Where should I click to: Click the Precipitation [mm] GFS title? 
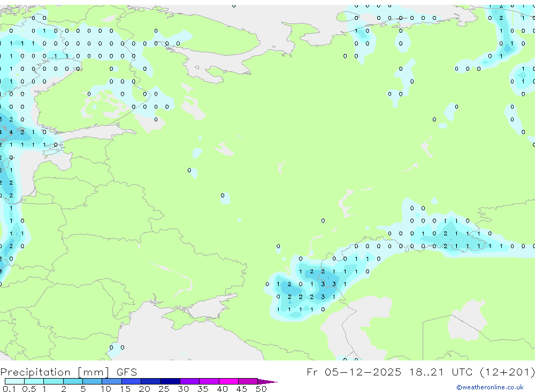pyautogui.click(x=68, y=372)
